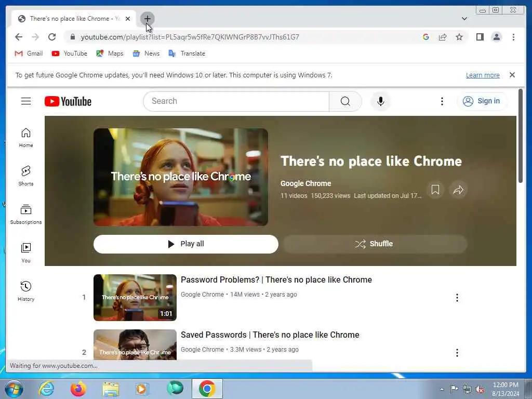
Task: Expand the tab search chevron
Action: [x=464, y=19]
